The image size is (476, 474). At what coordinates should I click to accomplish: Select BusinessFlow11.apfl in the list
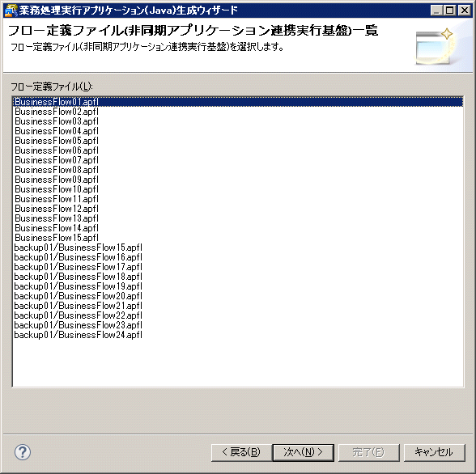pos(238,199)
